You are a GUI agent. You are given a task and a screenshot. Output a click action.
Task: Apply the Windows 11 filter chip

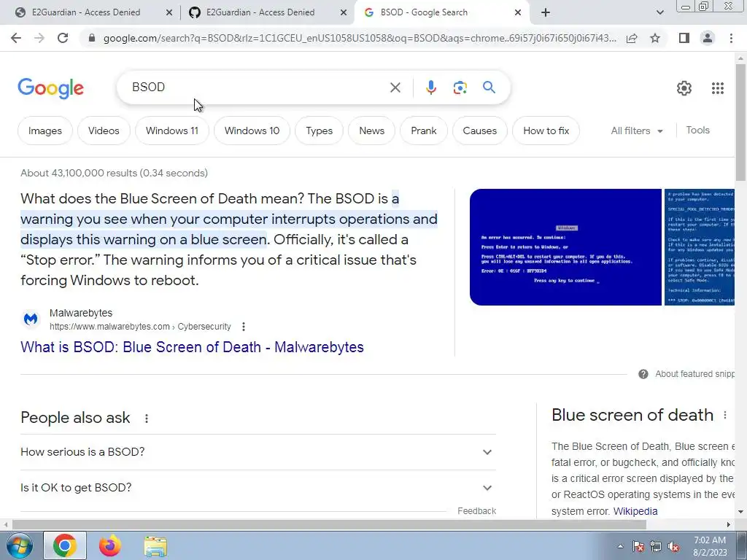pos(172,131)
